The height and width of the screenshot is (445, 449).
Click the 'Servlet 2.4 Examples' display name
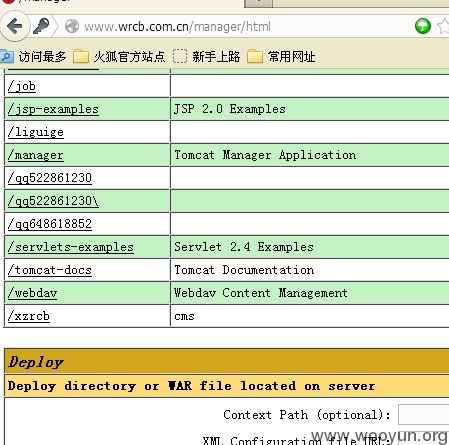coord(244,247)
